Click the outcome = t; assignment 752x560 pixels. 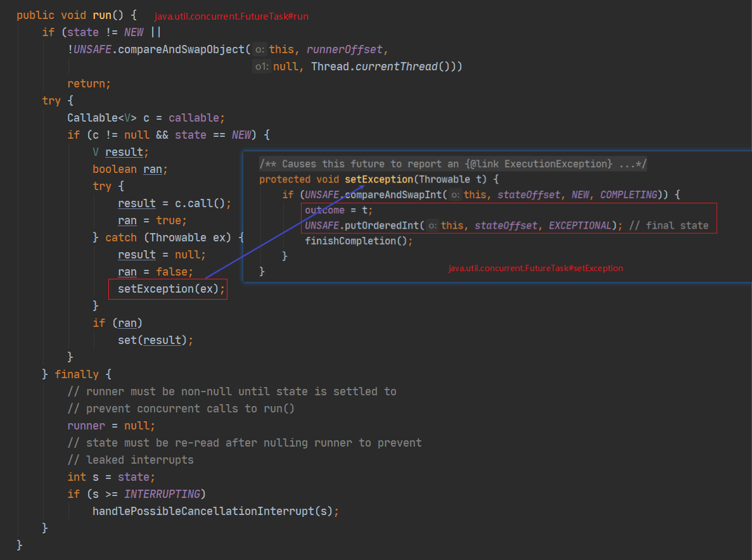(338, 210)
